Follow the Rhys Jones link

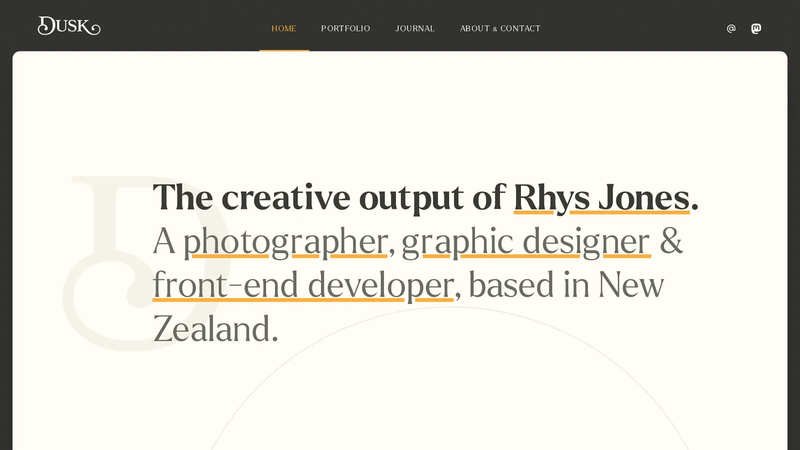click(x=602, y=198)
